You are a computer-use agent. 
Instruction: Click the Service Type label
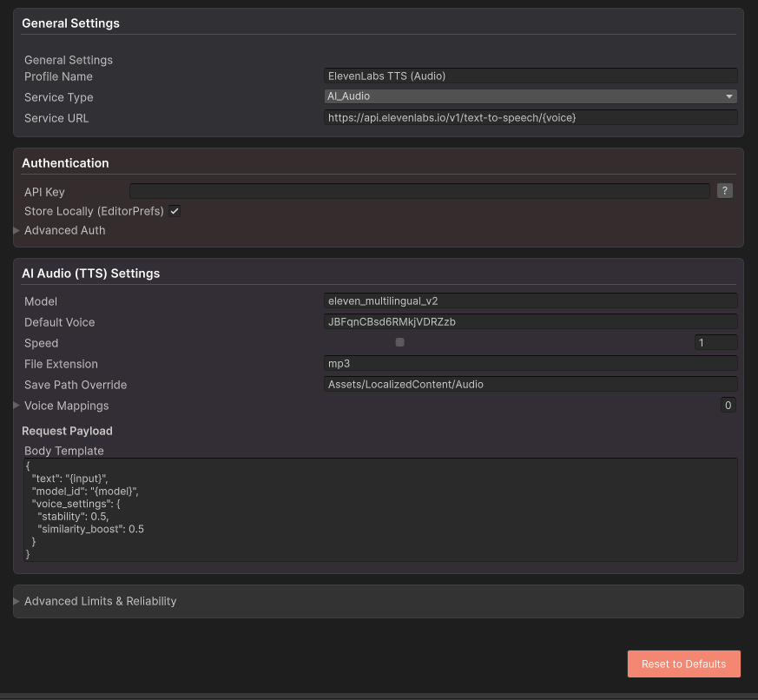(58, 97)
